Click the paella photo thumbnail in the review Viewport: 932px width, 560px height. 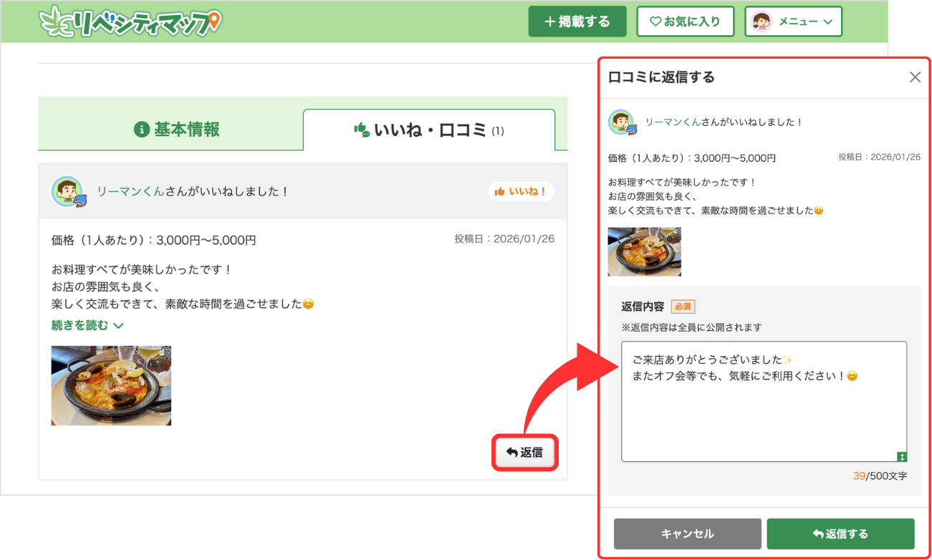[111, 386]
